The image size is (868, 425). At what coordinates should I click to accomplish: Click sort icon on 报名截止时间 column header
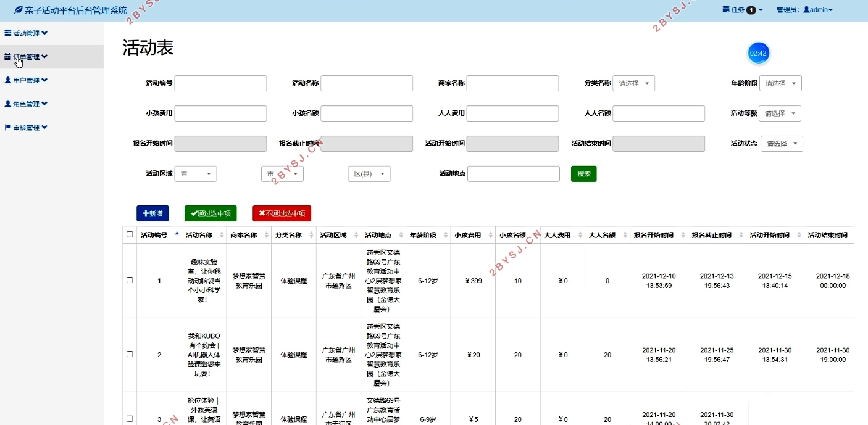coord(741,235)
